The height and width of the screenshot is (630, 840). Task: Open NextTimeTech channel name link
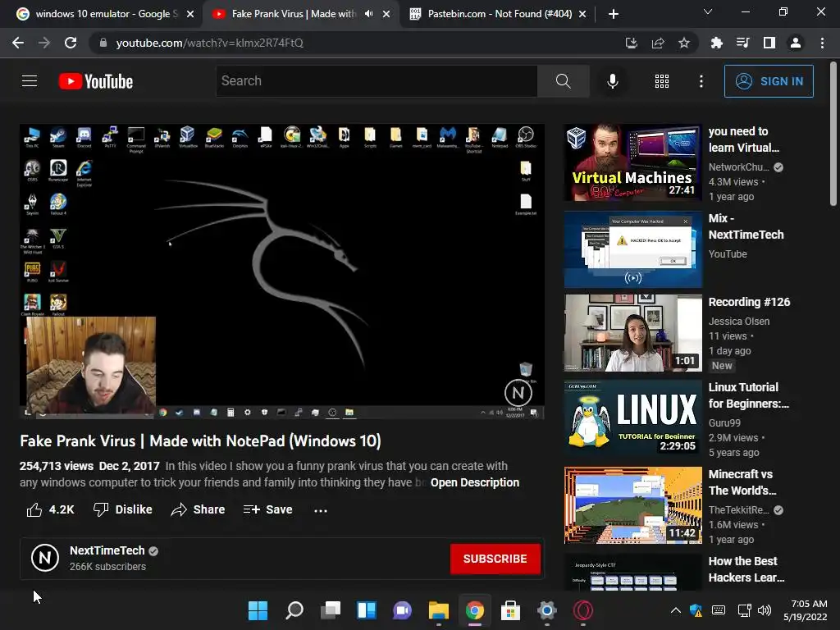(107, 550)
